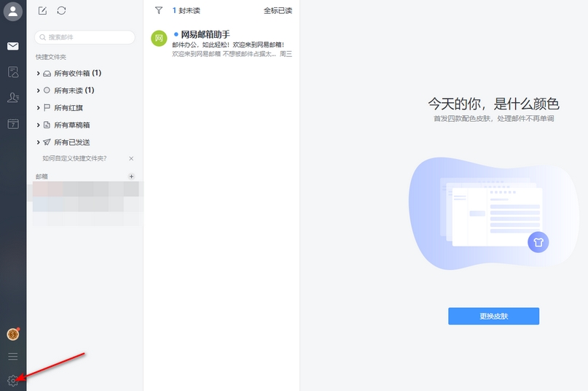This screenshot has width=588, height=391.
Task: Click the mail filter funnel icon
Action: point(159,11)
